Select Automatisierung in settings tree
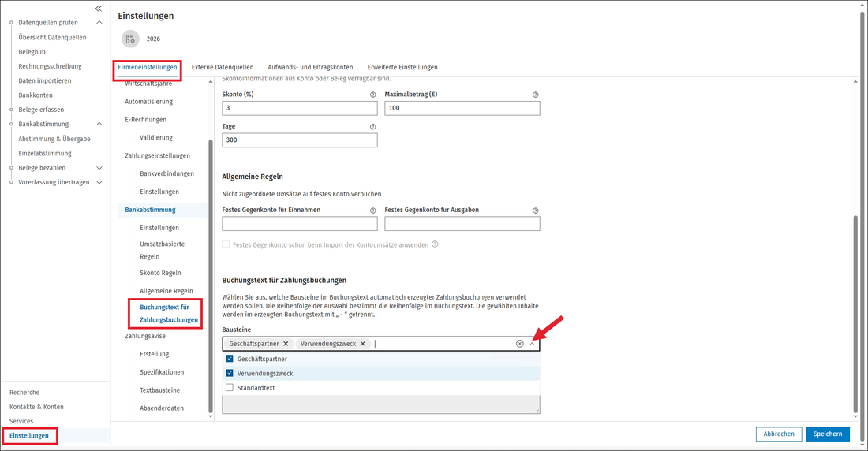 click(148, 102)
